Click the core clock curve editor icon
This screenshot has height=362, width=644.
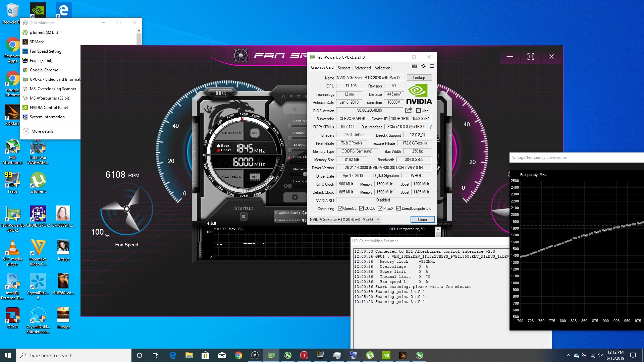[x=288, y=157]
